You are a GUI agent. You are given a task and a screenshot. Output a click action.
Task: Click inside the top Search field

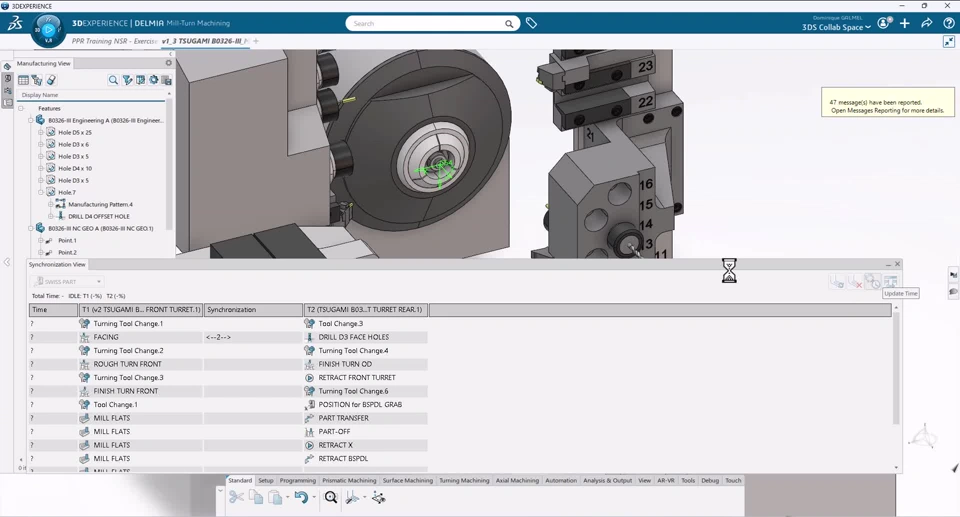pyautogui.click(x=426, y=24)
